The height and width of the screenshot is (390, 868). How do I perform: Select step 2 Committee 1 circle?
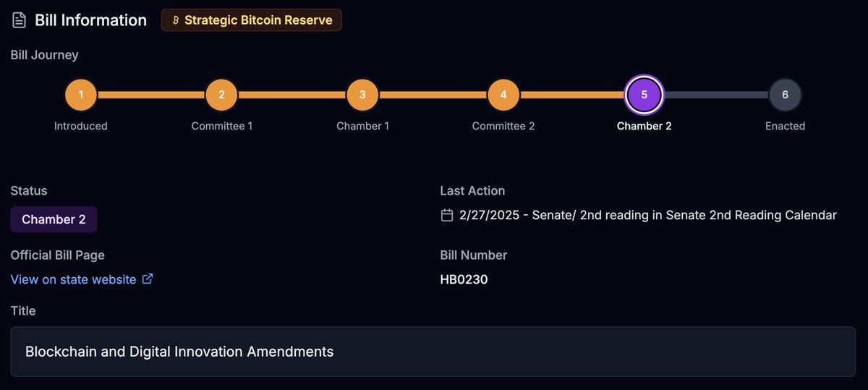221,95
